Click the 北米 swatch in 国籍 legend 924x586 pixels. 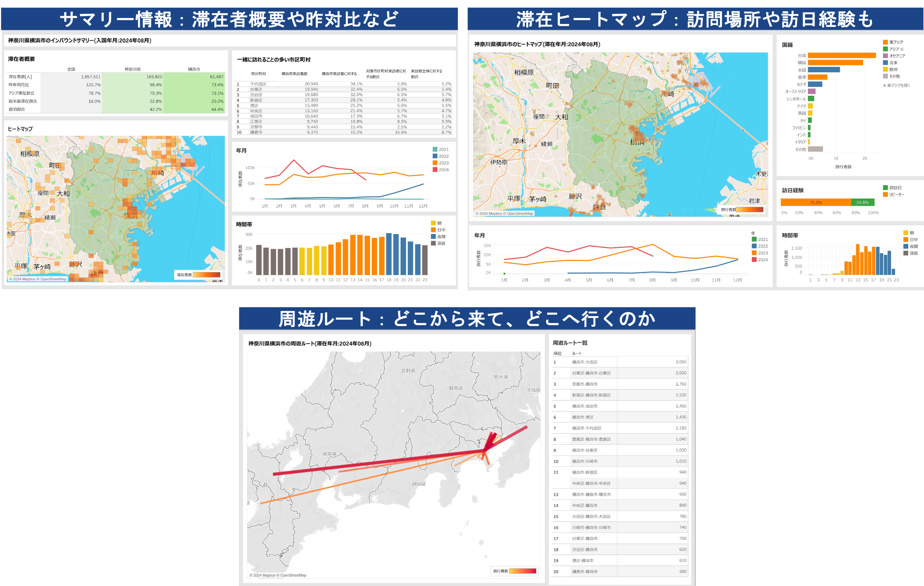coord(885,63)
